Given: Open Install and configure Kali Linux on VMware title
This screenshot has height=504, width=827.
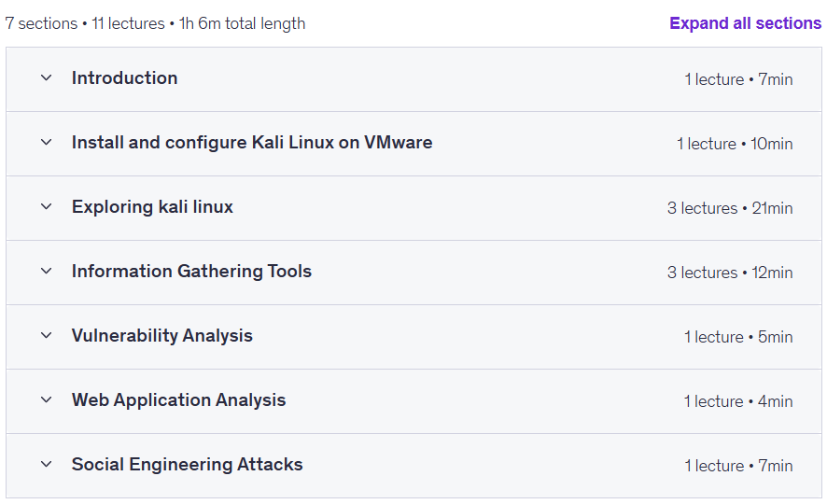Looking at the screenshot, I should (252, 143).
